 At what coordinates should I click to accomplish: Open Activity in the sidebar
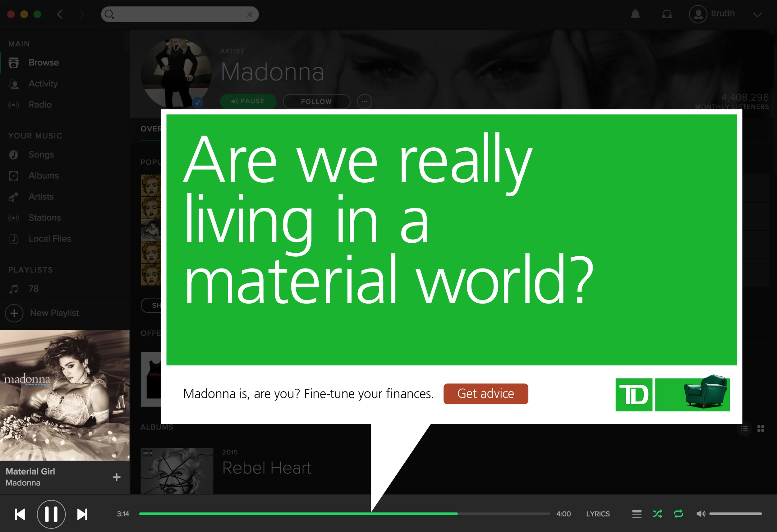(x=43, y=84)
